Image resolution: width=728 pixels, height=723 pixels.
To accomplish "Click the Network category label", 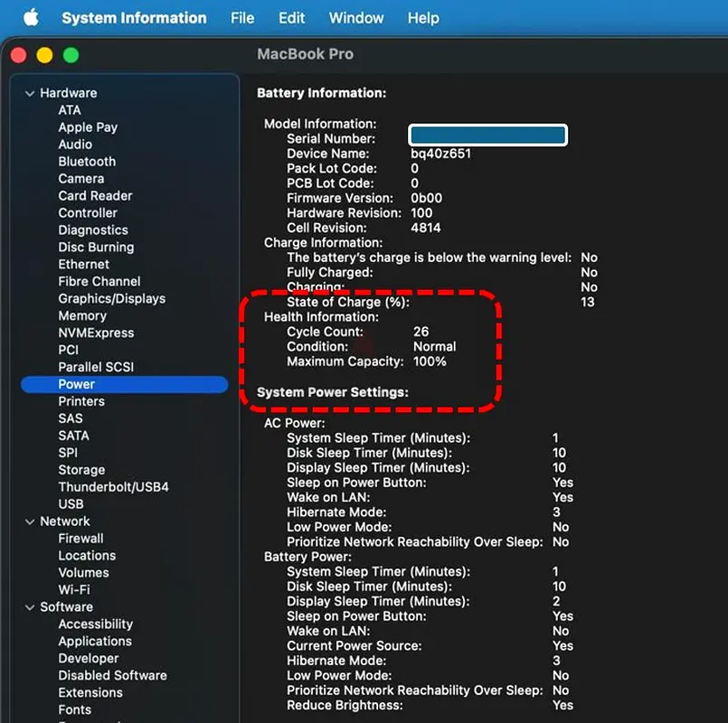I will [64, 521].
